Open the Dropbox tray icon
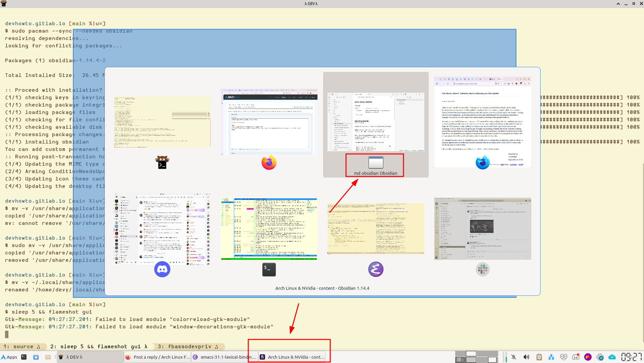This screenshot has width=644, height=363. click(563, 357)
